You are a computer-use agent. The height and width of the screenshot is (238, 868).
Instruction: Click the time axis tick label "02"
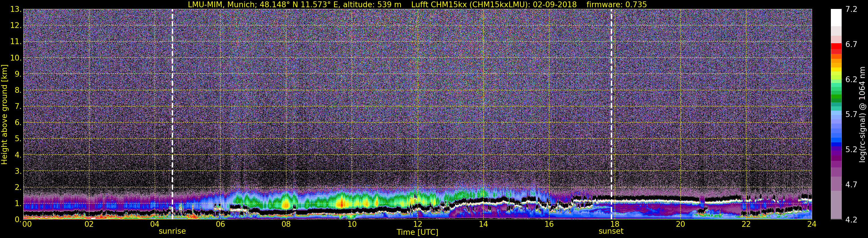89,224
